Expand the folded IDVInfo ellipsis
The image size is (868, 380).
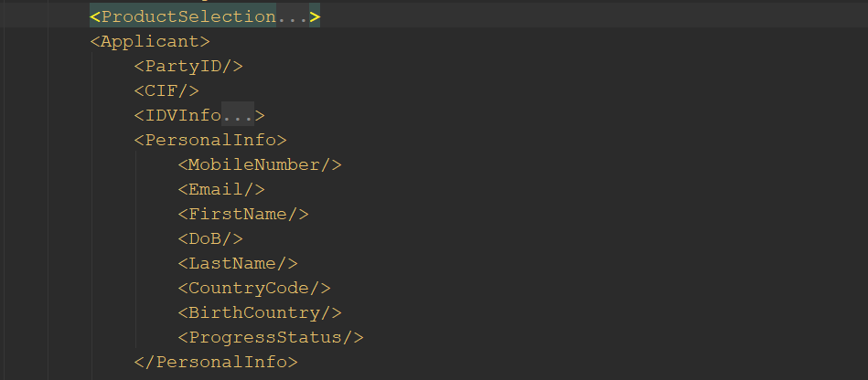pyautogui.click(x=238, y=115)
